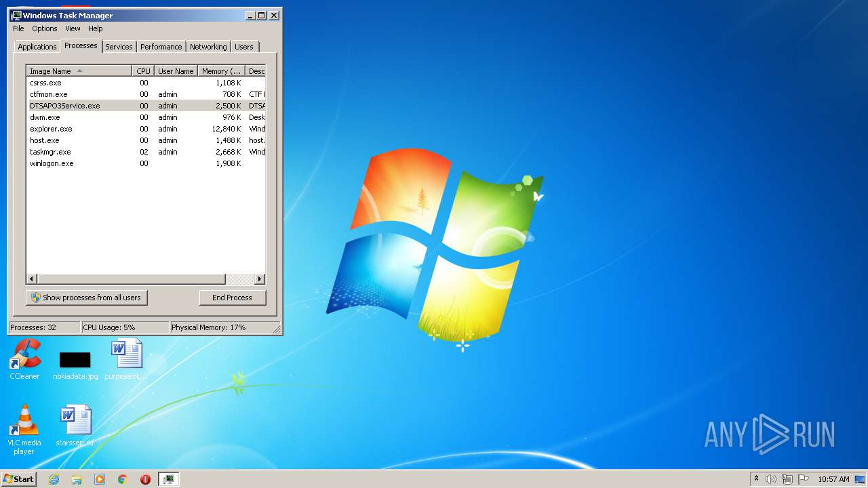Click the network tray icon
Image resolution: width=868 pixels, height=488 pixels.
pyautogui.click(x=787, y=479)
